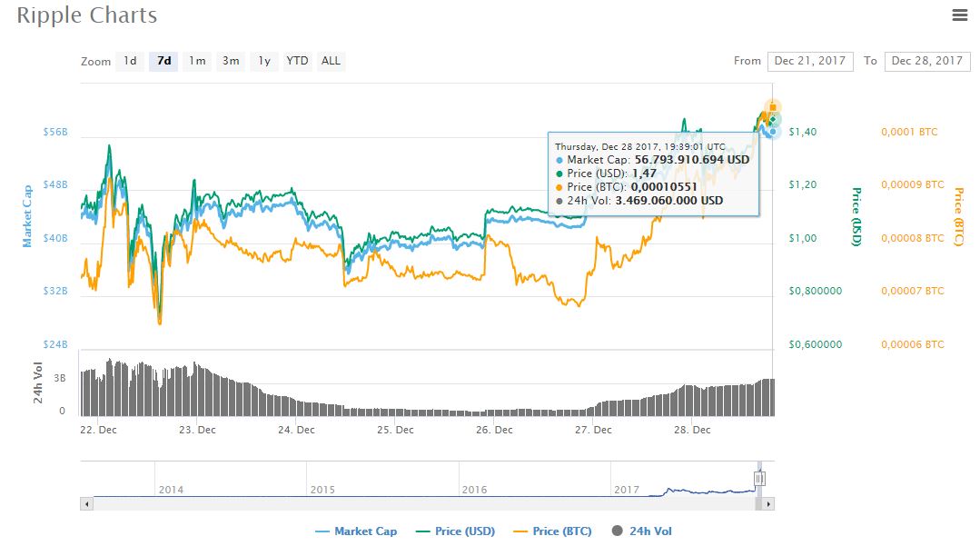Set zoom range to 1m
The image size is (980, 546).
[197, 61]
